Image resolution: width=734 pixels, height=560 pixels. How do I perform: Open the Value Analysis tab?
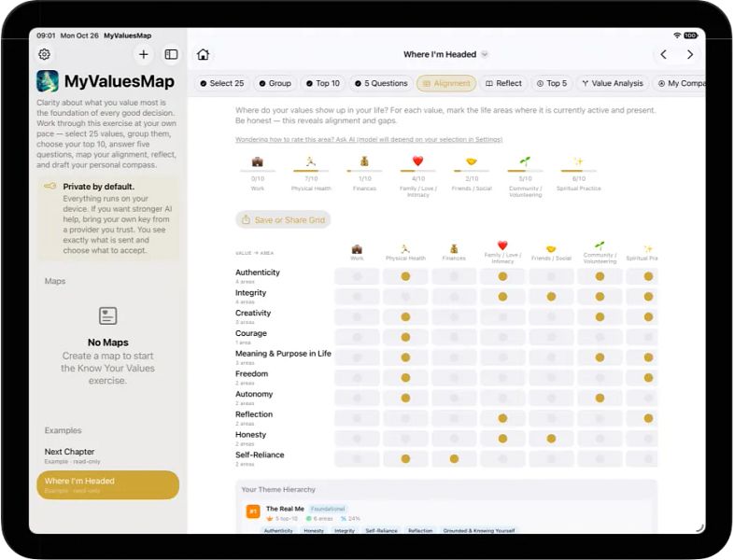[613, 83]
